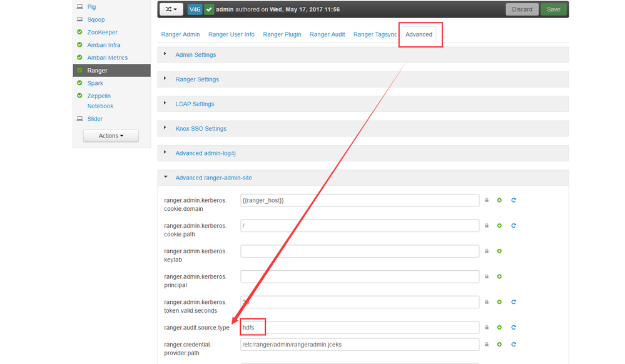Open the ZooKeeper service
625x364 pixels.
coord(103,33)
